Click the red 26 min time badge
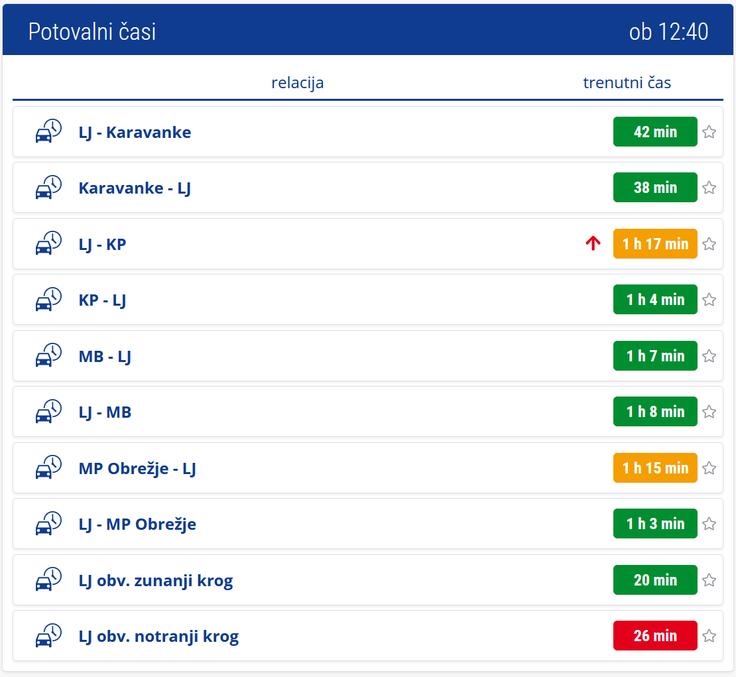Screen dimensions: 736x677 pos(655,636)
